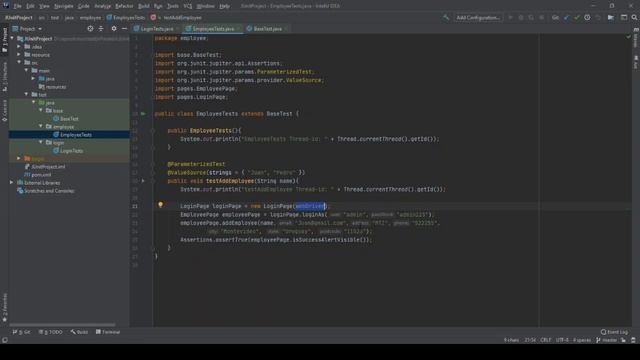Screen dimensions: 640x360
Task: Select BaseTest in project tree
Action: (65, 119)
